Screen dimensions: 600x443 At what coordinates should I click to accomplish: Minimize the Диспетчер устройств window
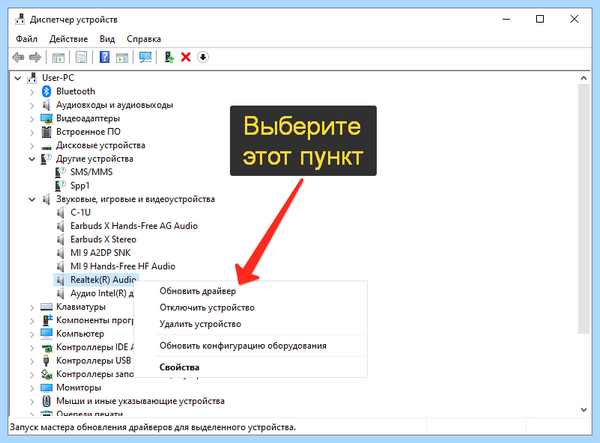506,19
